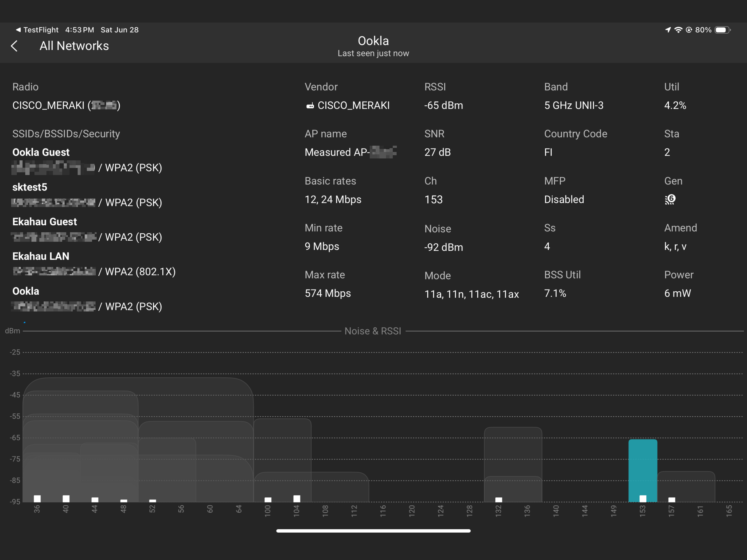Tap the location arrow status icon
Viewport: 747px width, 560px height.
pos(668,30)
